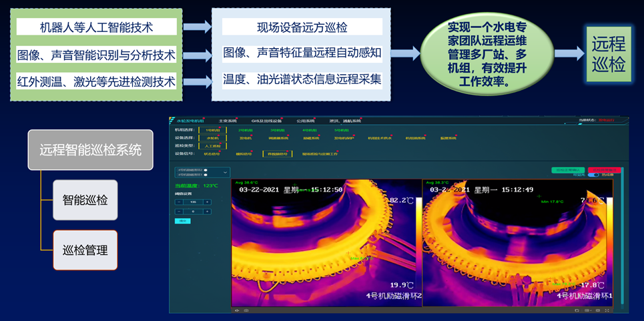Click the minus stepper on the 135 threshold
Screen dimensions: 644x321
(180, 202)
